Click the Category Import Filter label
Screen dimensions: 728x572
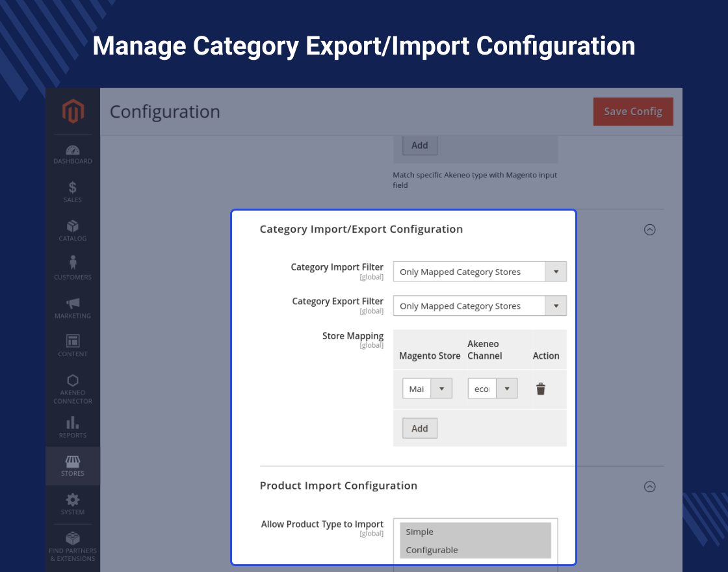click(337, 267)
